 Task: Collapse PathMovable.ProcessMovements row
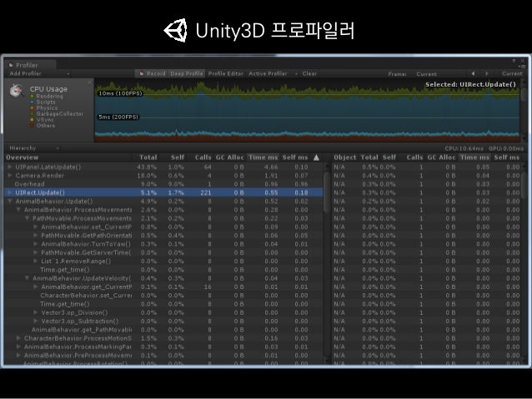(28, 218)
